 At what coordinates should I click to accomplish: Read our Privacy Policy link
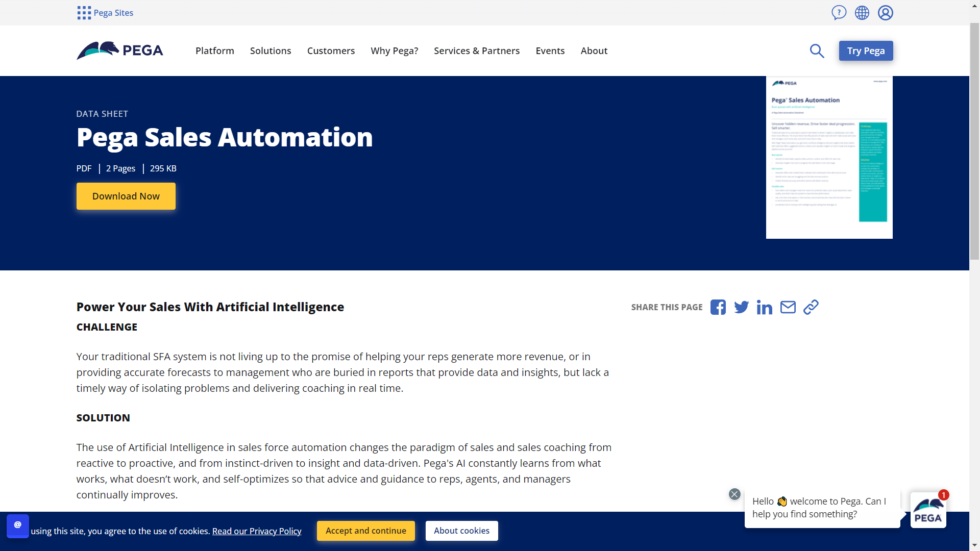pos(257,531)
